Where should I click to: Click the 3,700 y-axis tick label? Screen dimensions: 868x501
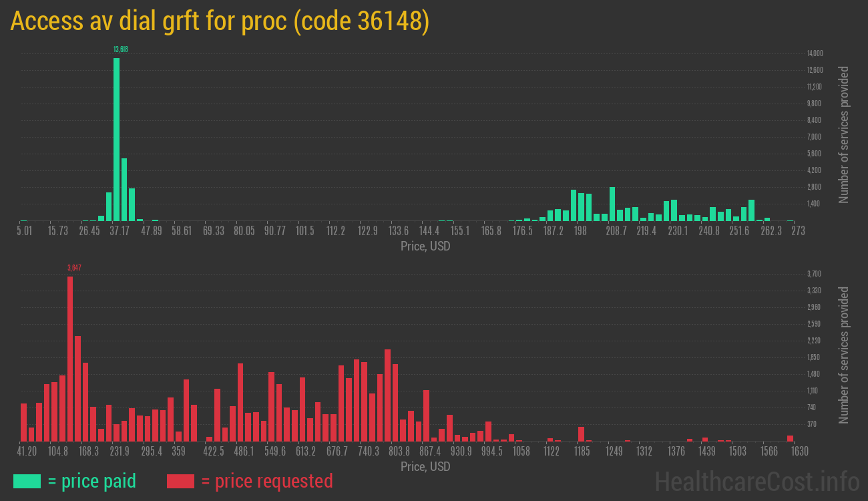[x=813, y=274]
